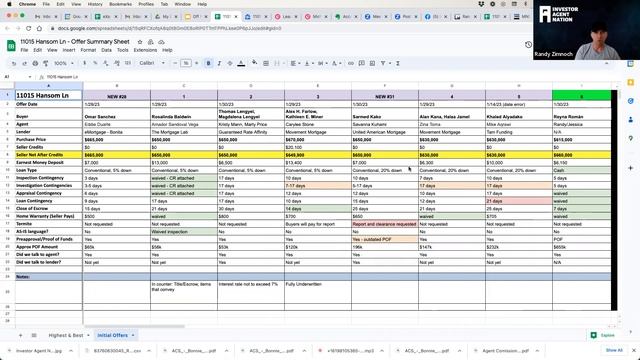Toggle bold formatting

point(209,63)
